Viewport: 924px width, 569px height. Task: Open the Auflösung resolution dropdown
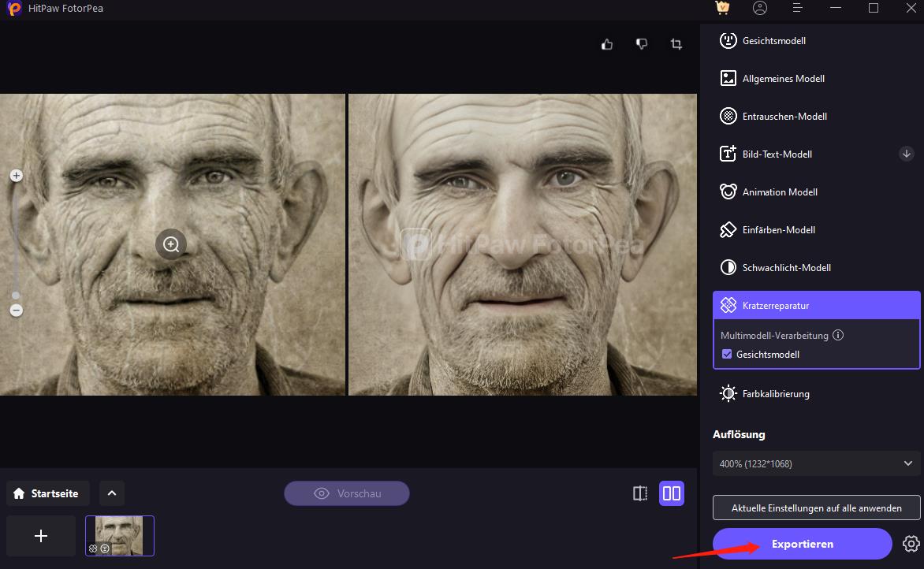point(816,464)
